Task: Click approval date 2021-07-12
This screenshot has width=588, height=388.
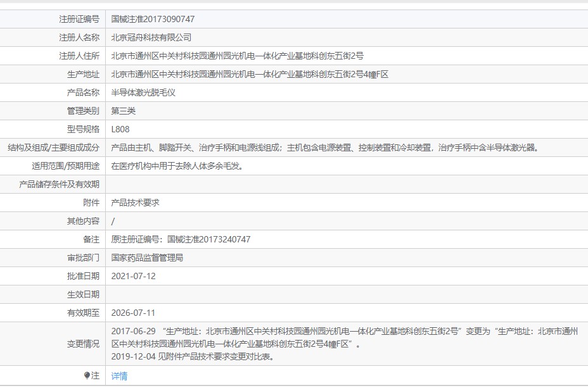Action: [x=134, y=276]
